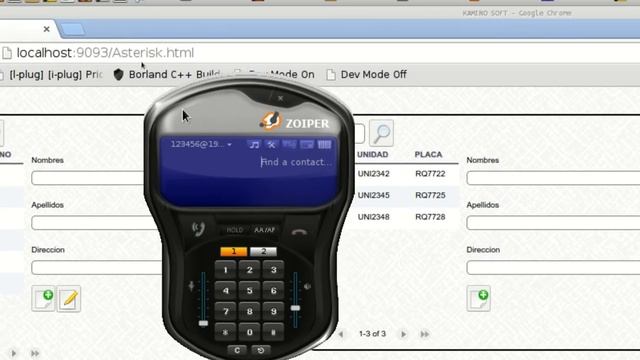Dial digit 7 on Zoiper keypad

coord(225,311)
